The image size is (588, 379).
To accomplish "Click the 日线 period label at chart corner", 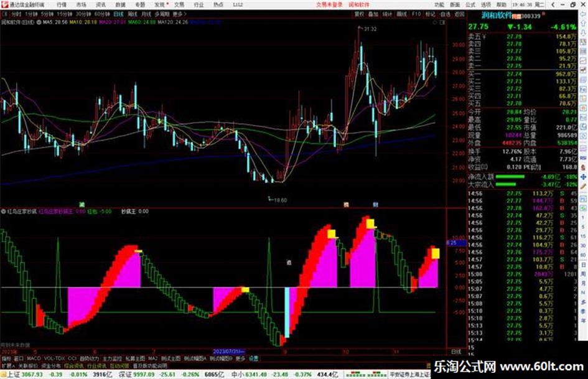I will click(x=456, y=352).
